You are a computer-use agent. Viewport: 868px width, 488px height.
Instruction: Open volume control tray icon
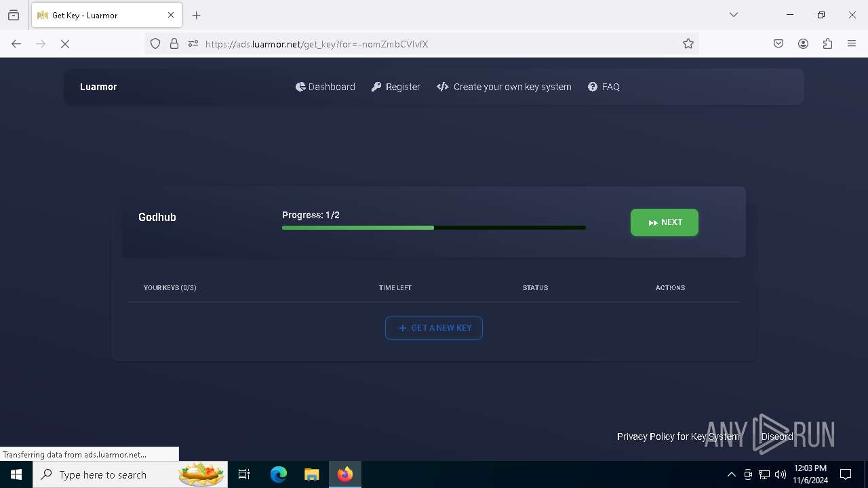pyautogui.click(x=781, y=474)
